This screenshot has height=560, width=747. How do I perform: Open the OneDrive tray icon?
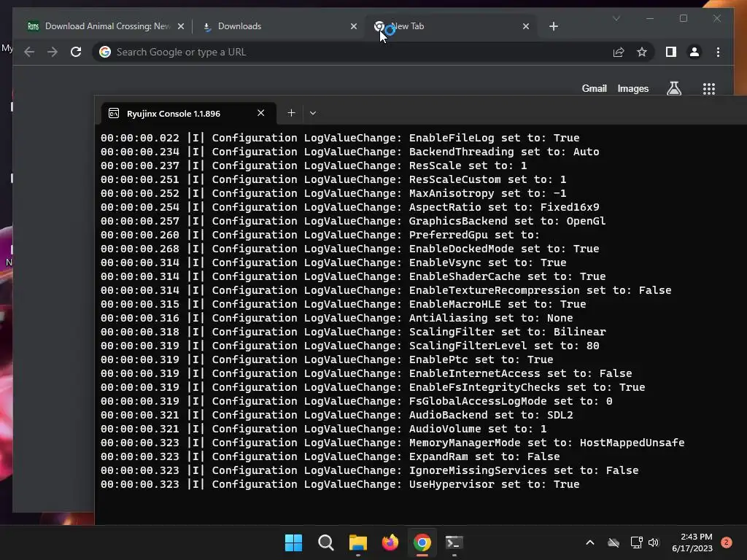[614, 542]
